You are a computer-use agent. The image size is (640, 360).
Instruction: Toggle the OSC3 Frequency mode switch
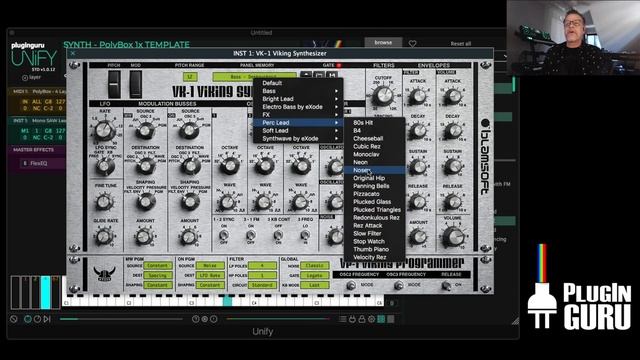pyautogui.click(x=398, y=286)
